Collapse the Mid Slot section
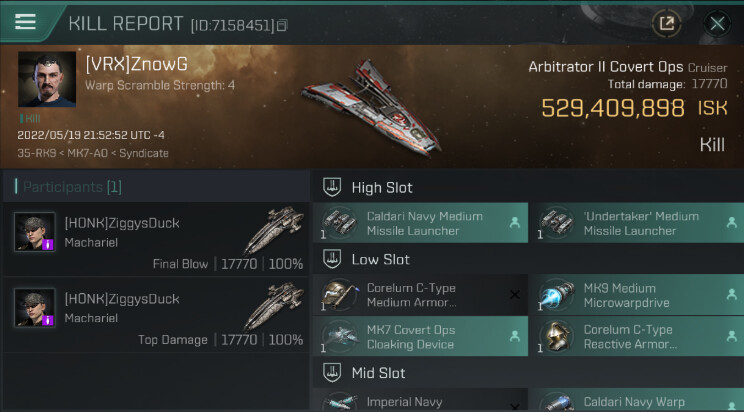This screenshot has width=744, height=412. 331,372
